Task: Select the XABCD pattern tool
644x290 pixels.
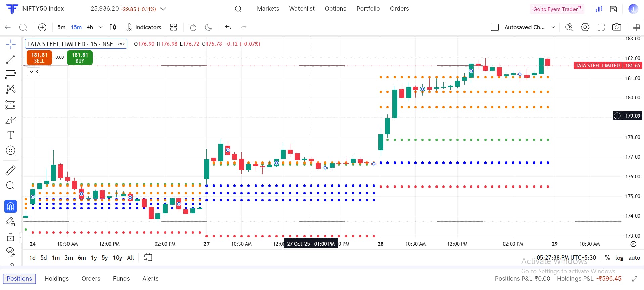Action: point(11,89)
